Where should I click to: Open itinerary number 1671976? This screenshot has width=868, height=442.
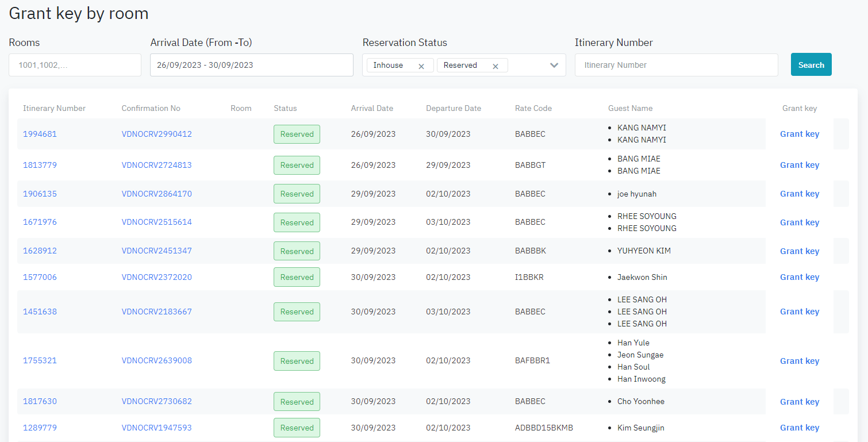point(40,222)
